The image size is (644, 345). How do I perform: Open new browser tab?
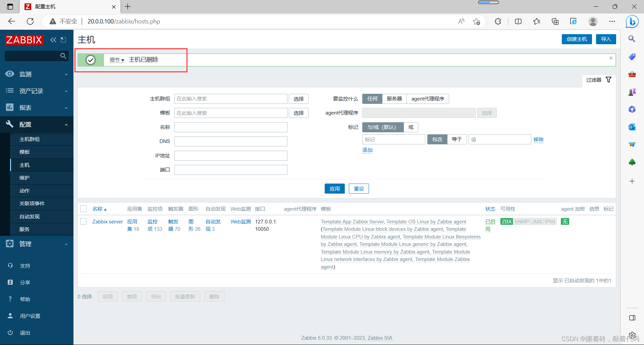(128, 6)
